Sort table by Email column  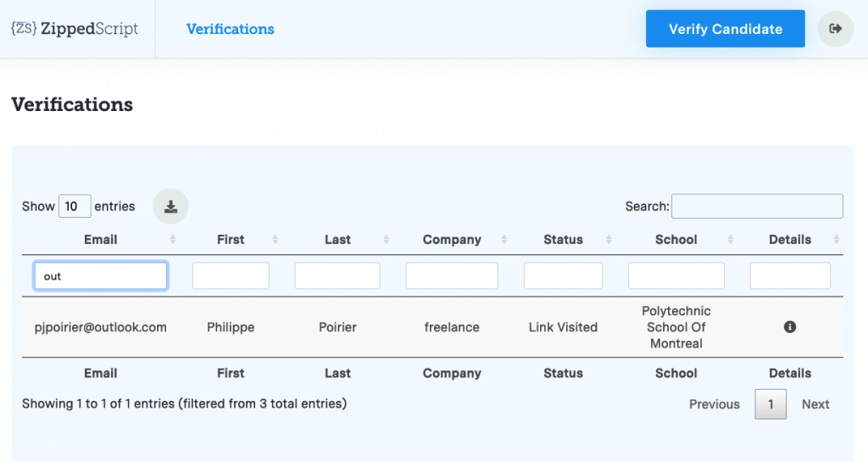pos(101,240)
